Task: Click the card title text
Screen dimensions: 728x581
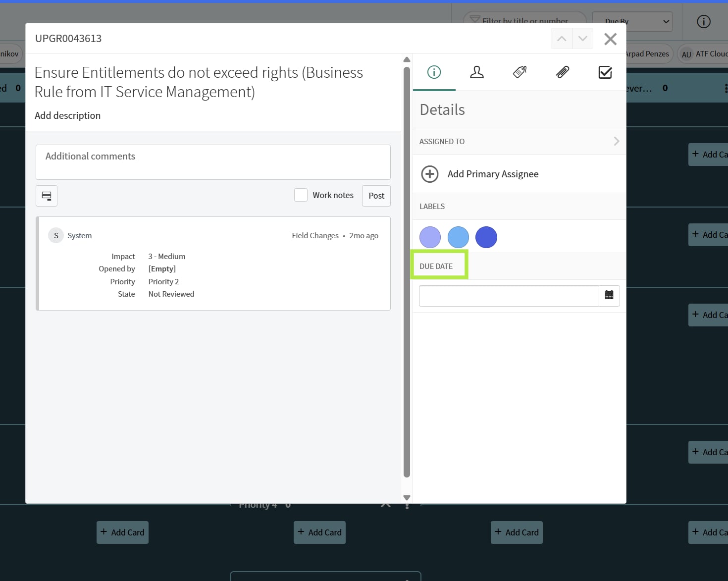Action: (x=199, y=82)
